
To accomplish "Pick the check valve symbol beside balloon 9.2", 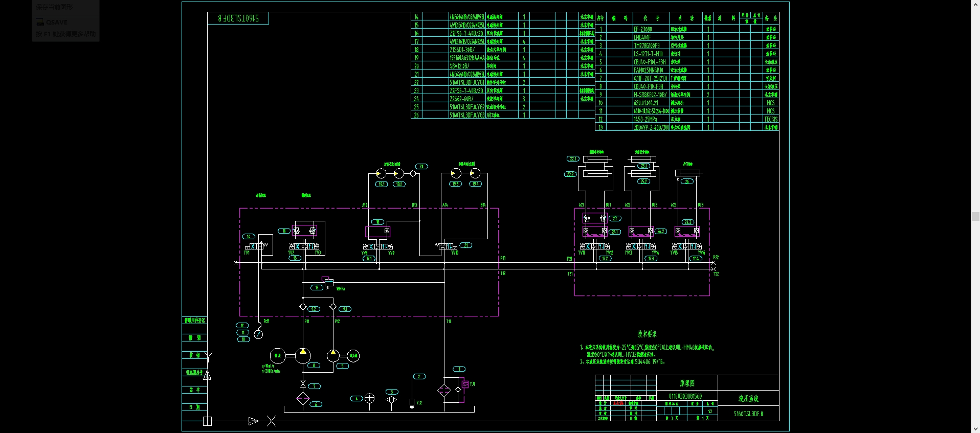I will tap(303, 307).
